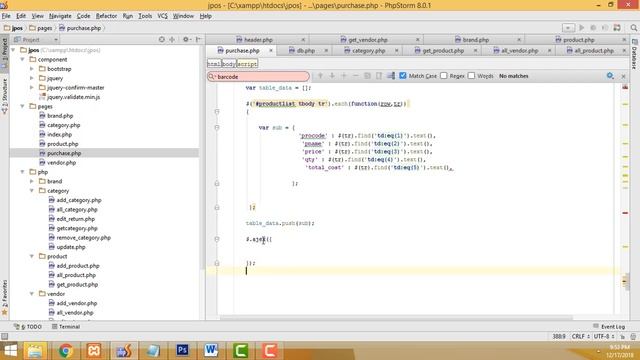Open find bar settings gear icon
The image size is (640, 360).
pos(610,76)
